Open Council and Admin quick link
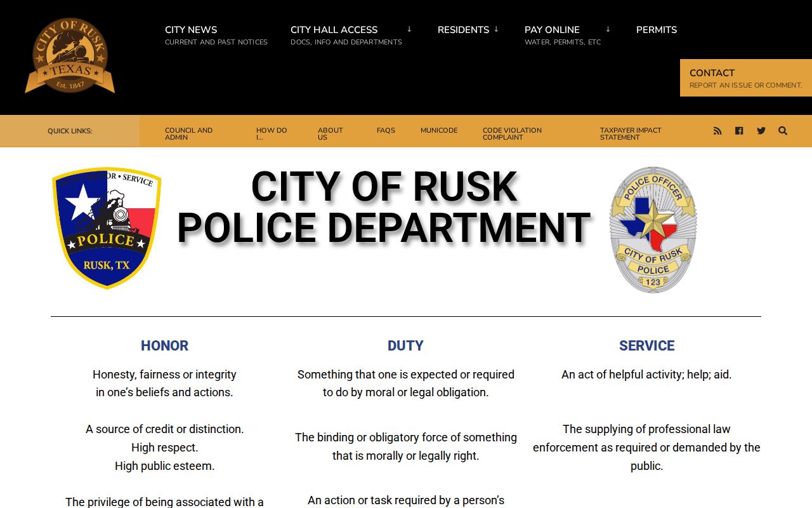Image resolution: width=812 pixels, height=508 pixels. click(189, 133)
